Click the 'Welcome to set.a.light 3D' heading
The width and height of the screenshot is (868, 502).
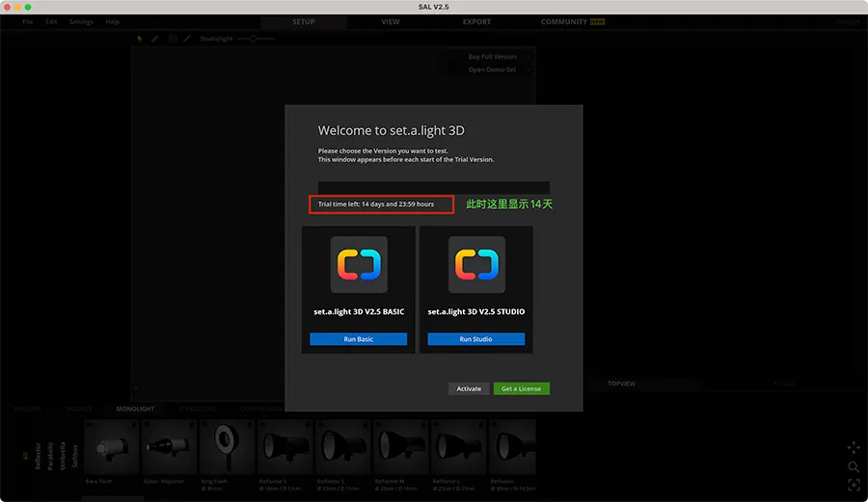391,130
